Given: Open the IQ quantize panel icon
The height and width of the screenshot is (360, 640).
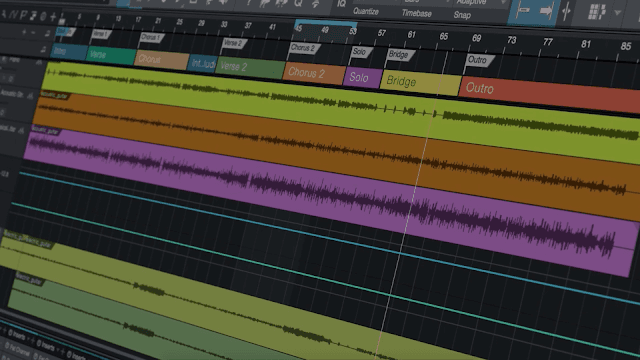Looking at the screenshot, I should point(341,4).
